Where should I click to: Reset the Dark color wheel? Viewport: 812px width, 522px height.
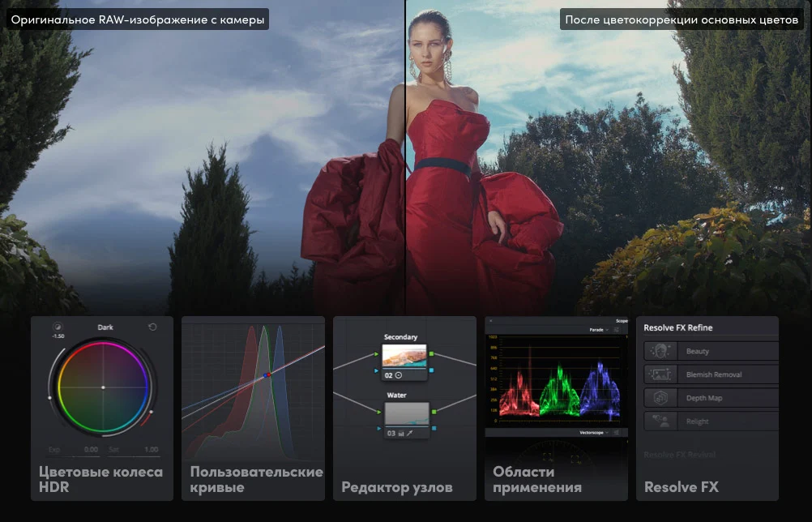152,327
